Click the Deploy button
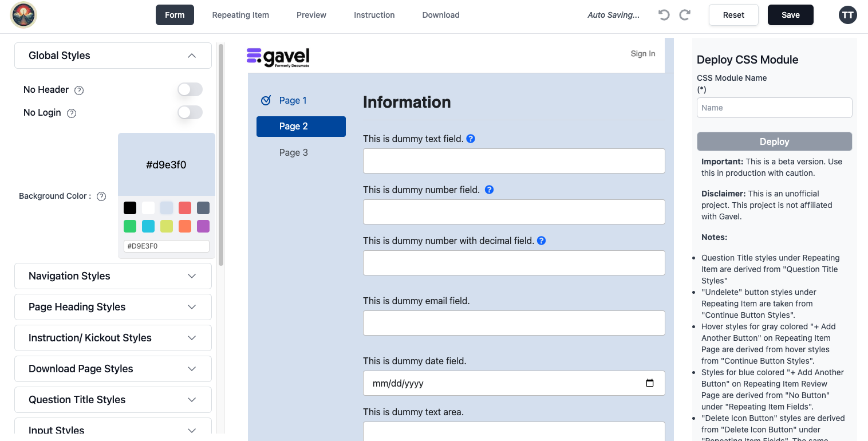868x441 pixels. coord(775,141)
